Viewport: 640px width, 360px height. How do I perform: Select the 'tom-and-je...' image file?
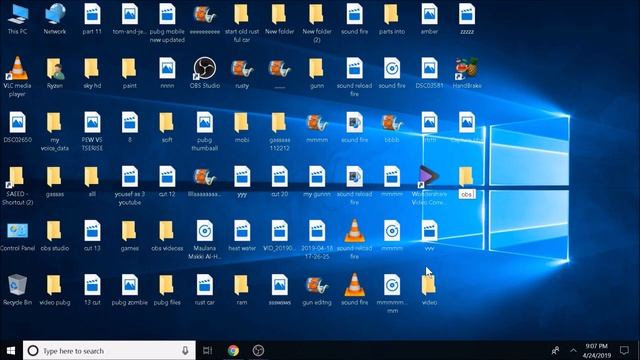tap(129, 18)
